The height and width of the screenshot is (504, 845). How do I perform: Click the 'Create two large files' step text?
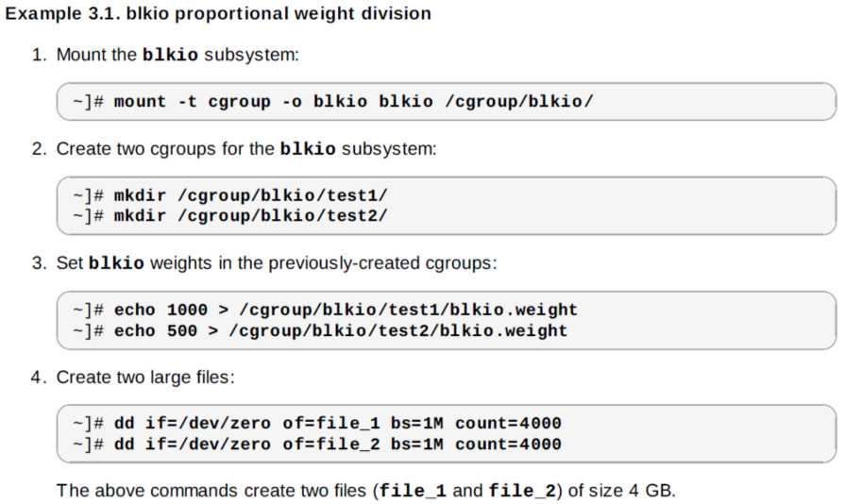(145, 378)
